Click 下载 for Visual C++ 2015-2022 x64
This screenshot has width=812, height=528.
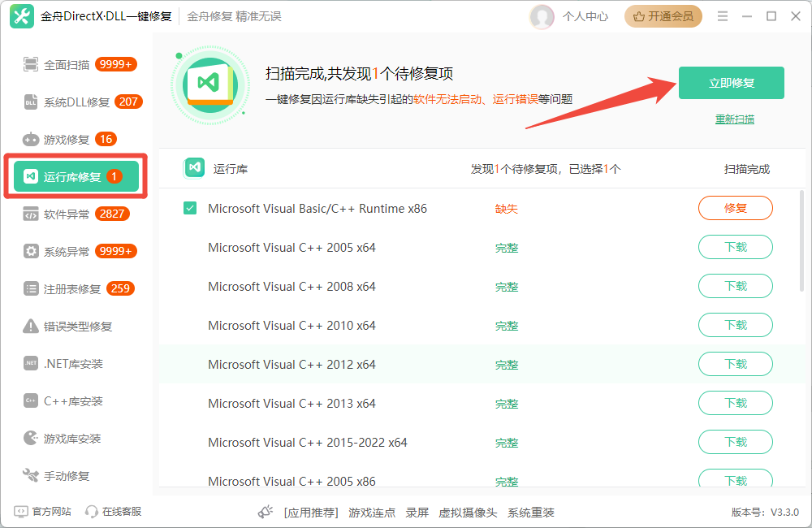pos(736,442)
